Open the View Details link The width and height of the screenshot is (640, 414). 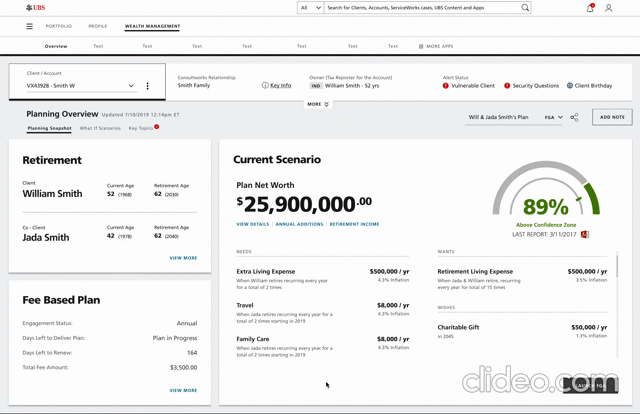pos(253,224)
